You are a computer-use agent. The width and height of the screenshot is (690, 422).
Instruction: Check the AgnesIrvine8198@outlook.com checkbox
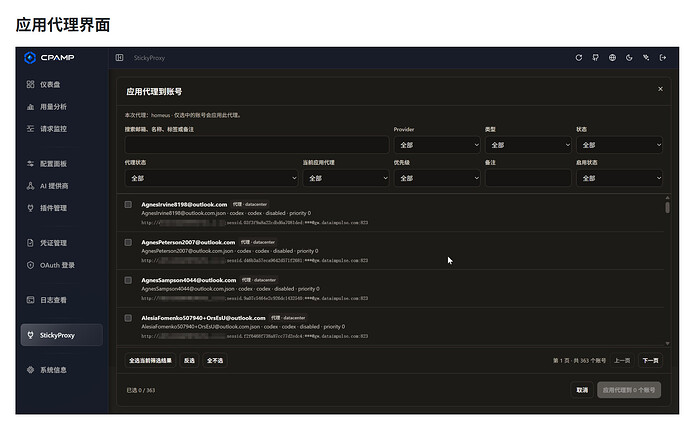coord(128,205)
